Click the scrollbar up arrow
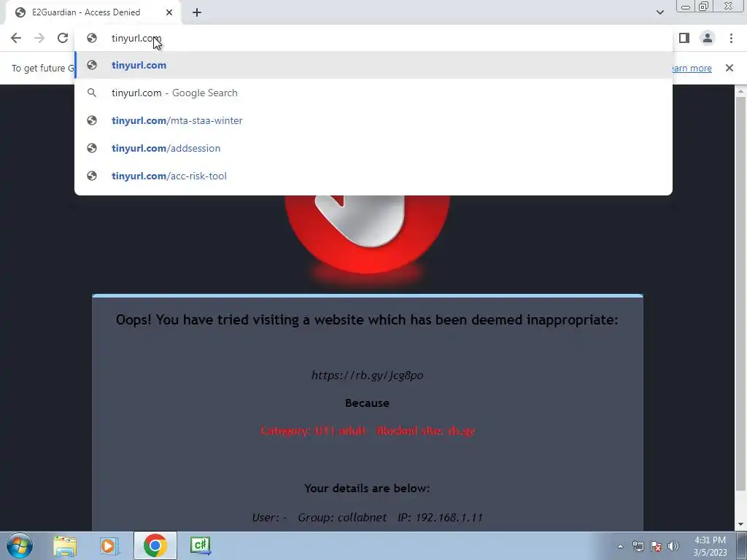This screenshot has height=560, width=747. 740,90
